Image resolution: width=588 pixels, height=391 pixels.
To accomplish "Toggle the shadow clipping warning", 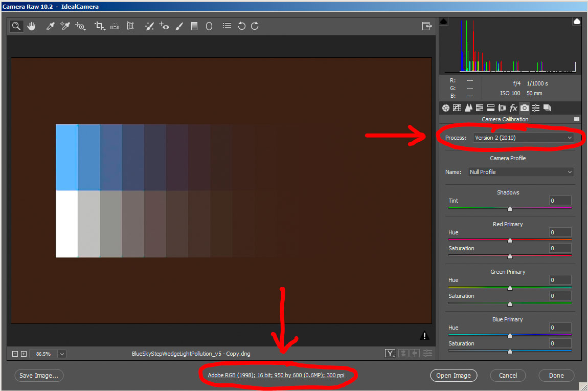I will pyautogui.click(x=443, y=21).
